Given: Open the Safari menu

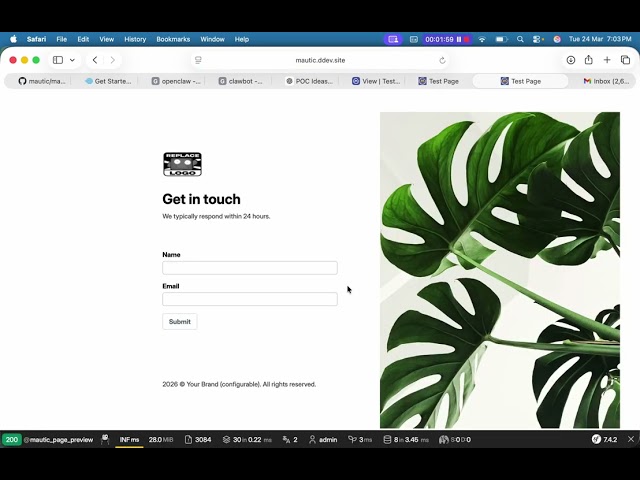Looking at the screenshot, I should click(x=36, y=39).
